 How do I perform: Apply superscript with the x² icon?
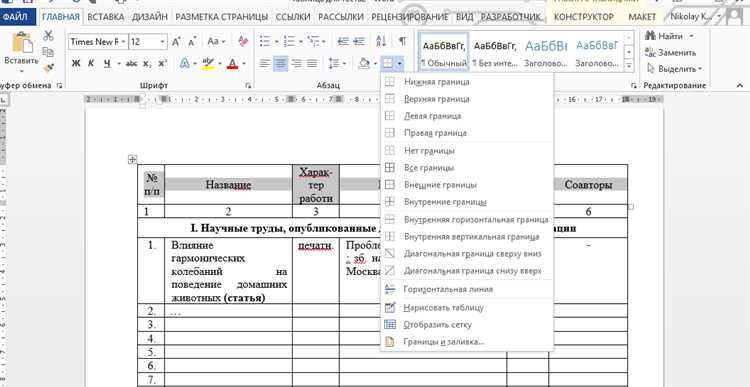click(163, 63)
